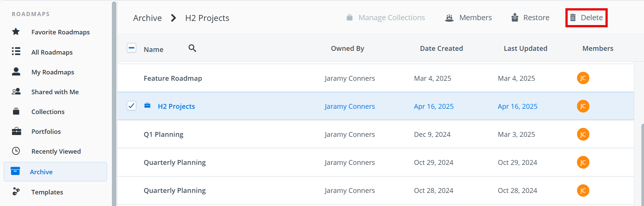Click the Favorite Roadmaps star icon

click(x=16, y=32)
